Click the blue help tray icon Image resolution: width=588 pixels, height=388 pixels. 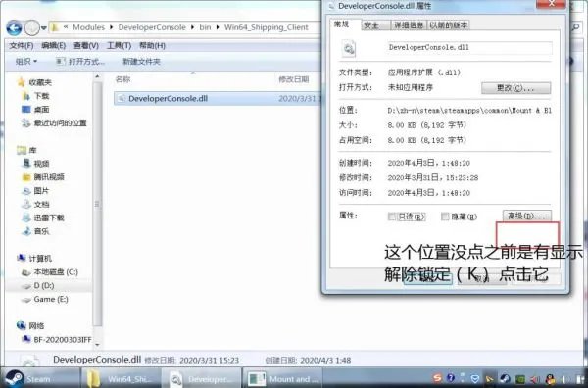pyautogui.click(x=451, y=378)
